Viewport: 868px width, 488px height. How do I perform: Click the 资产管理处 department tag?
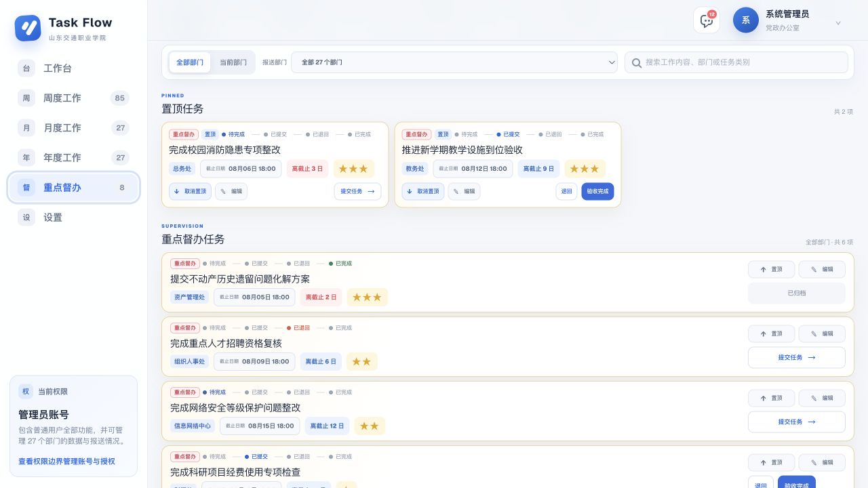coord(190,298)
